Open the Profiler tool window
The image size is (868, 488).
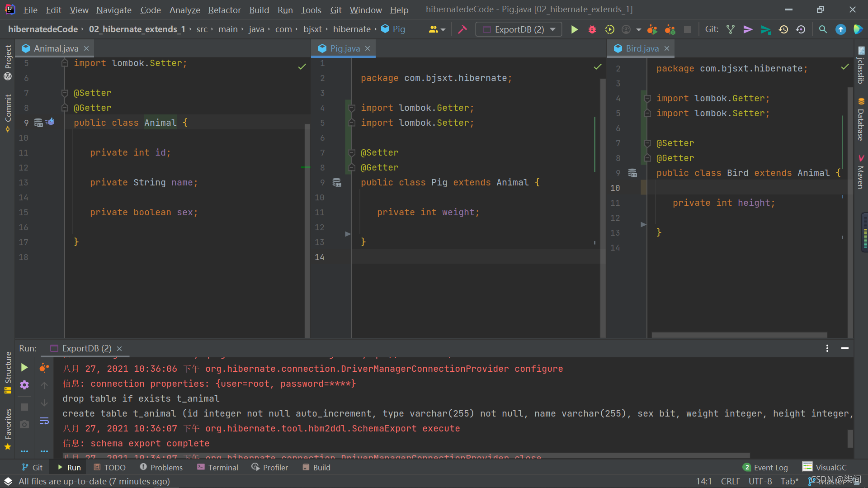(270, 467)
